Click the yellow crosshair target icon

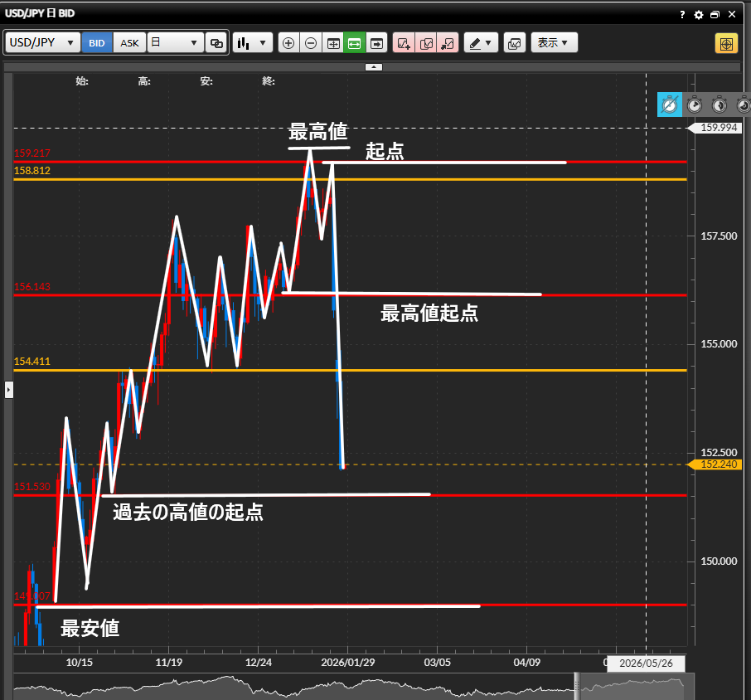pyautogui.click(x=726, y=43)
